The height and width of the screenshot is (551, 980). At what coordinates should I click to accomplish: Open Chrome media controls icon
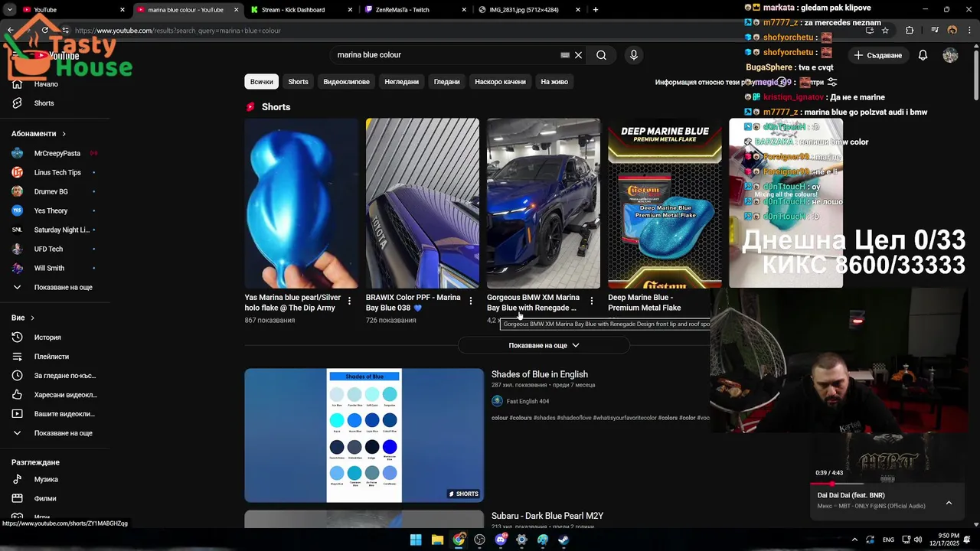point(935,31)
